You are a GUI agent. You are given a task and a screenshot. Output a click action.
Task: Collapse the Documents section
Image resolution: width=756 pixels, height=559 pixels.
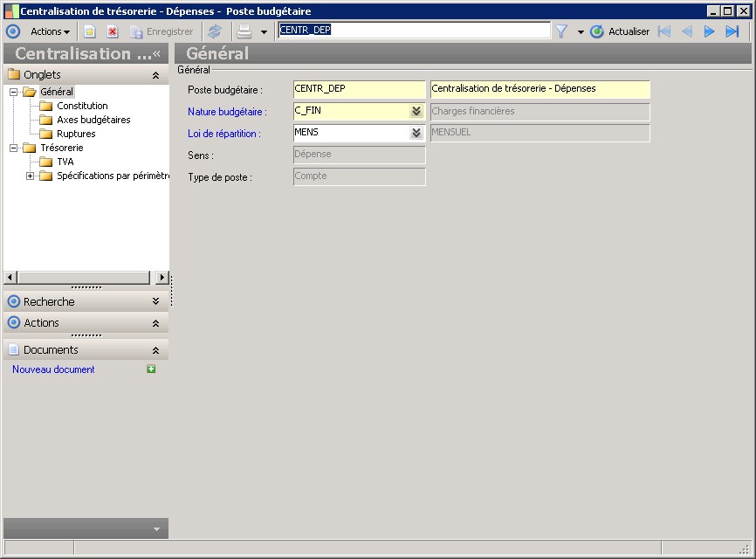155,350
